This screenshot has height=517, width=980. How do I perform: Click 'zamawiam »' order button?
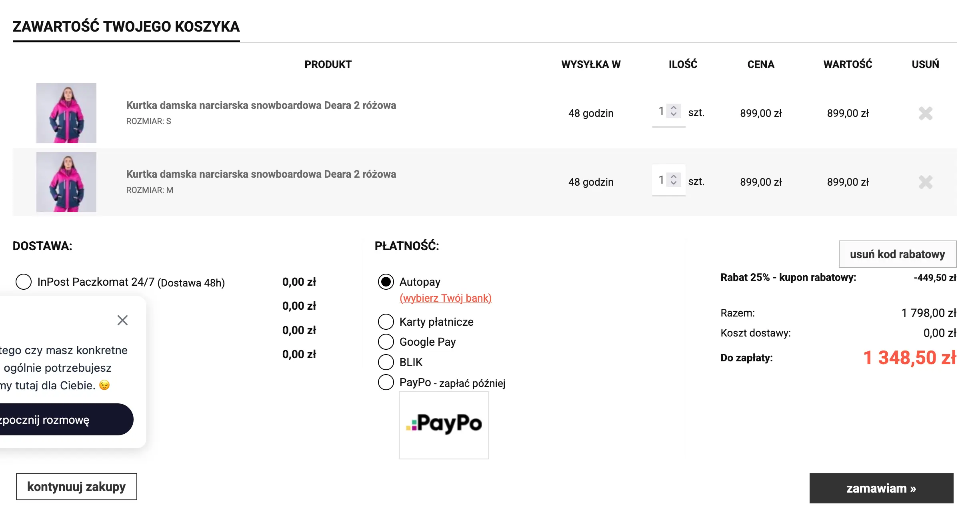pyautogui.click(x=881, y=488)
